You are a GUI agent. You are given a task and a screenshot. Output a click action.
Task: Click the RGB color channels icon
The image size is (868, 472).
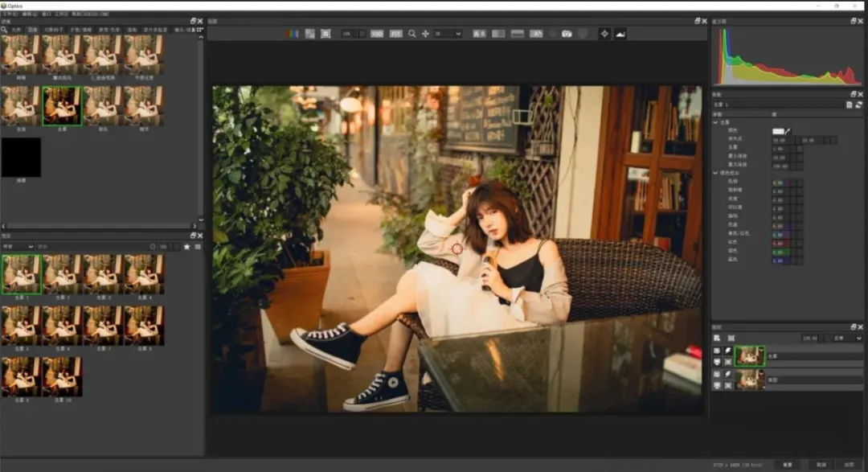(x=293, y=34)
